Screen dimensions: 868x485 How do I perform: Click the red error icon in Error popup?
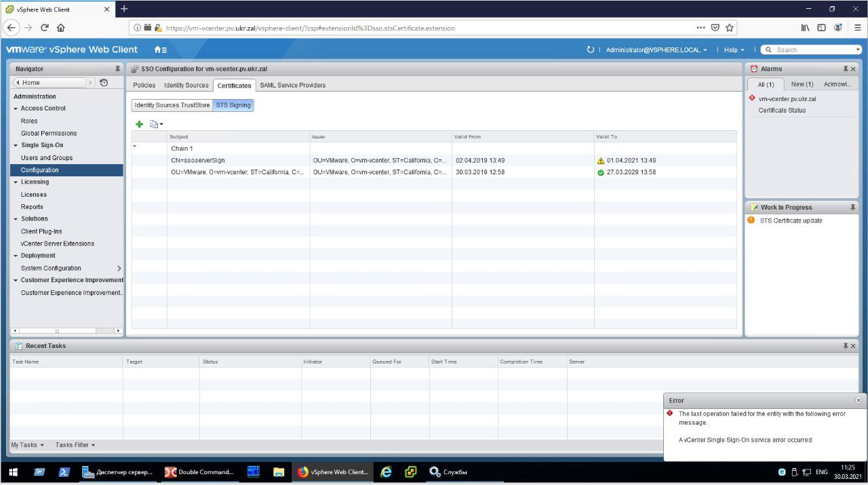[670, 413]
